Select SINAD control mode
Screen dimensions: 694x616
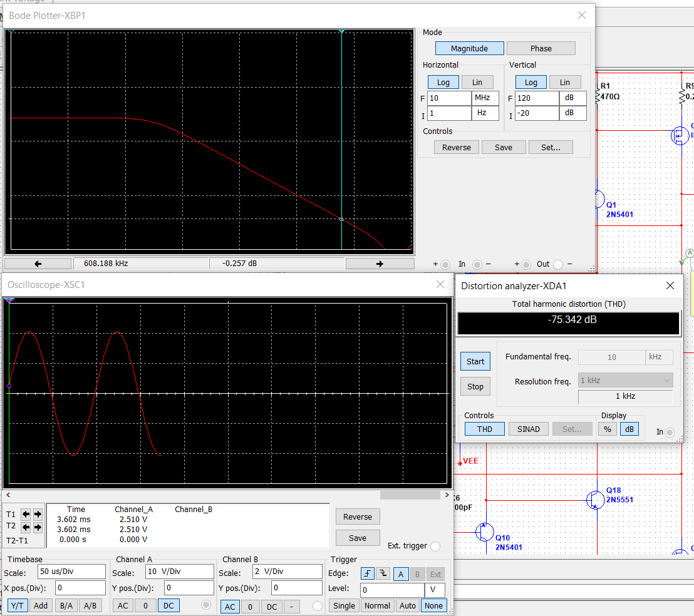(529, 429)
